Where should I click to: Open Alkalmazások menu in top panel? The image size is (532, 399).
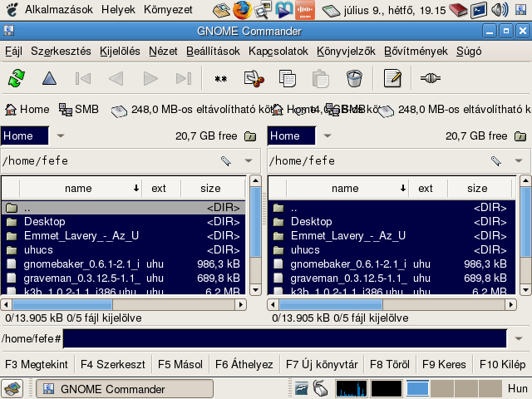coord(59,9)
